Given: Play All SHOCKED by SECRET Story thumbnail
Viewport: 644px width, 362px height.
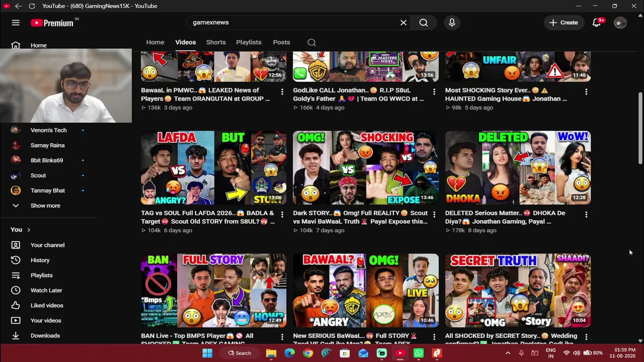Looking at the screenshot, I should [518, 291].
